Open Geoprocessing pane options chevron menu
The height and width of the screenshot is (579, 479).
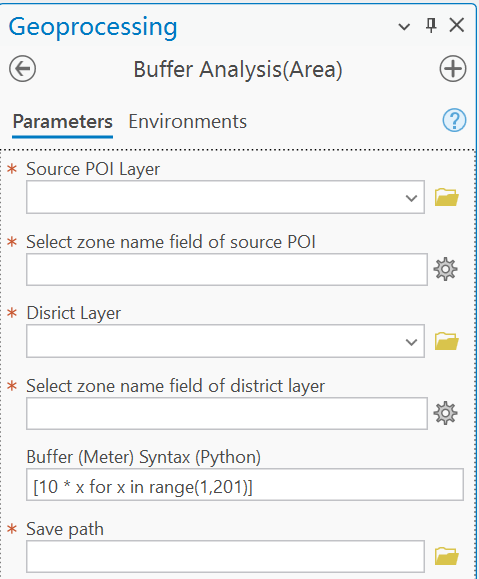coord(404,27)
